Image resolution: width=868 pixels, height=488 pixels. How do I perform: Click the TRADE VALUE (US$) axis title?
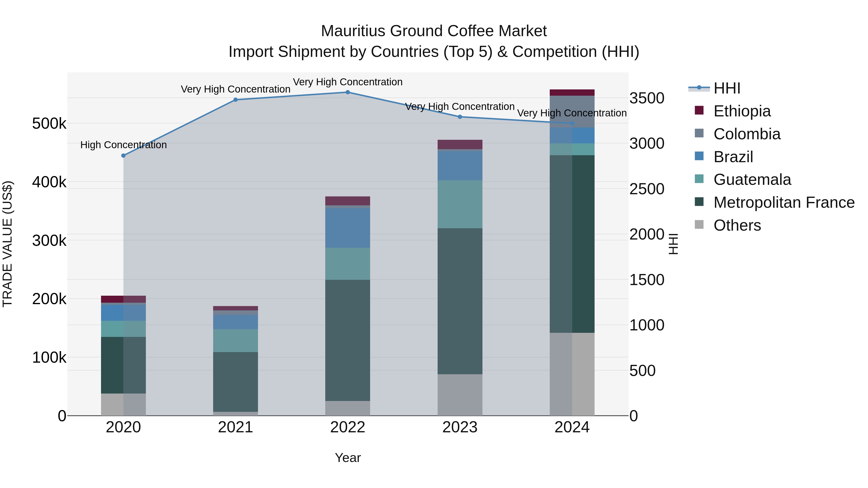7,244
